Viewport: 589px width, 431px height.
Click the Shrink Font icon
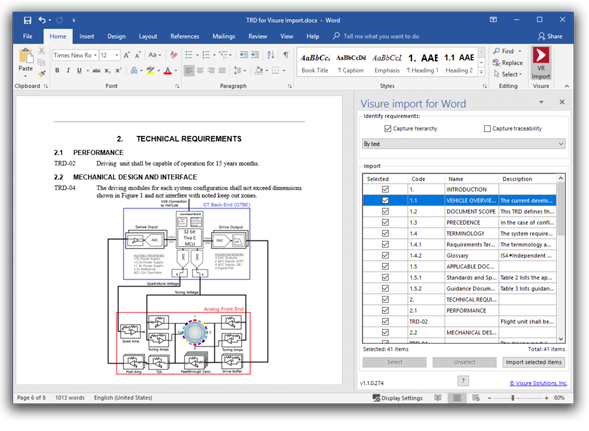click(x=138, y=55)
